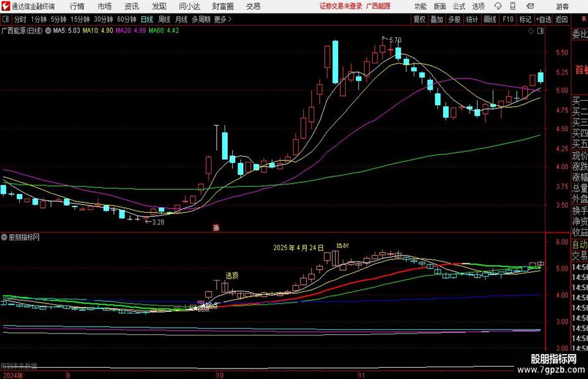588x379 pixels.
Task: Click the 证券交易未登录 login link
Action: [x=341, y=6]
